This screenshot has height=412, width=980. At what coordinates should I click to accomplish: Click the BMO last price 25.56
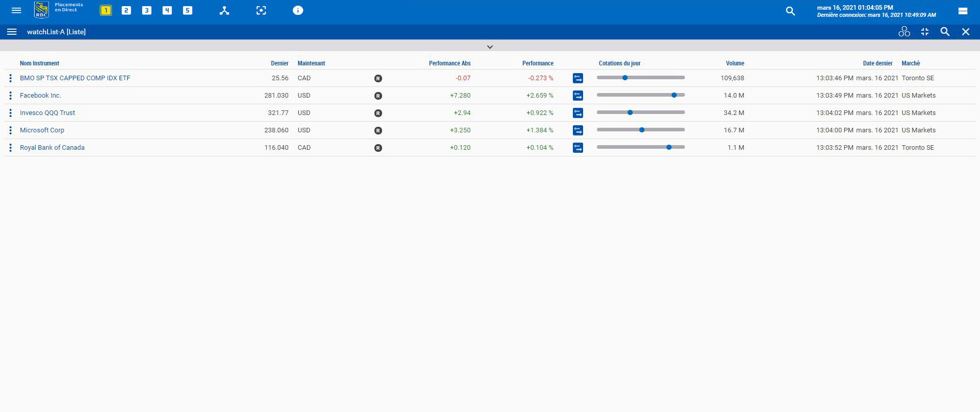coord(280,78)
